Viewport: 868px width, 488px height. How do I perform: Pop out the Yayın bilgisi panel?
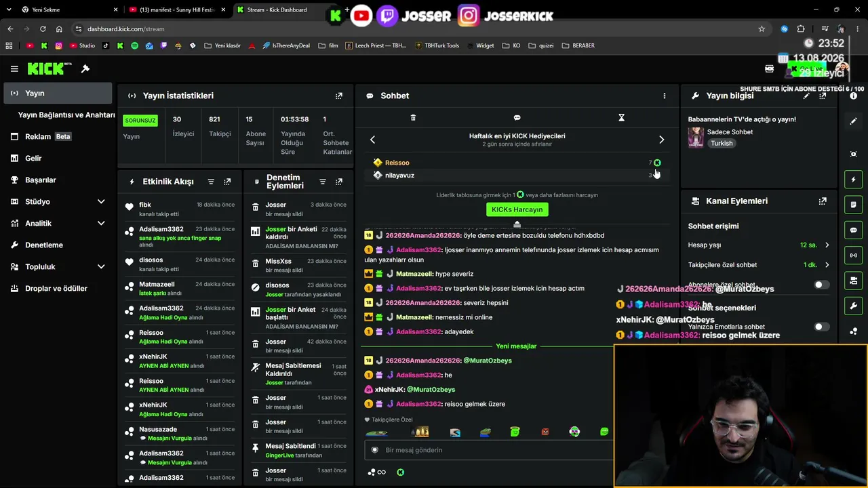pos(823,96)
